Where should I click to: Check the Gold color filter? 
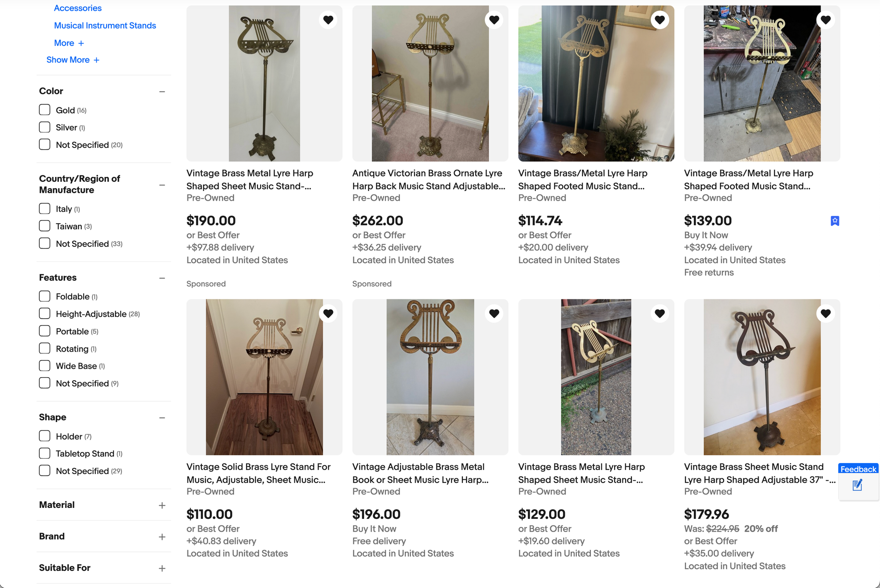44,110
